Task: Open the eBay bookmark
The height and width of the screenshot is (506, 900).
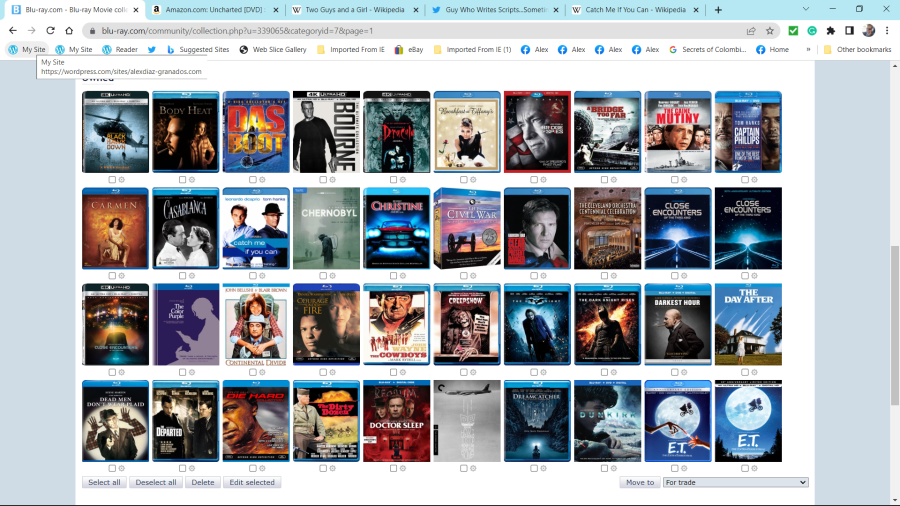Action: coord(408,49)
